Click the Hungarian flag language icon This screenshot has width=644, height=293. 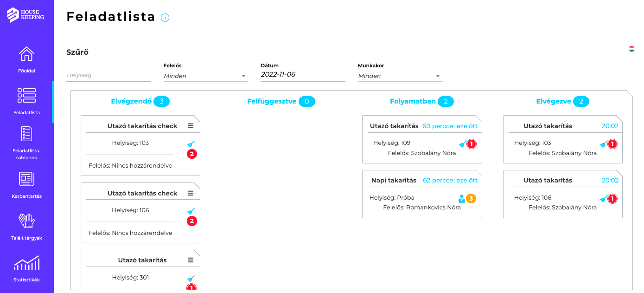[x=631, y=49]
